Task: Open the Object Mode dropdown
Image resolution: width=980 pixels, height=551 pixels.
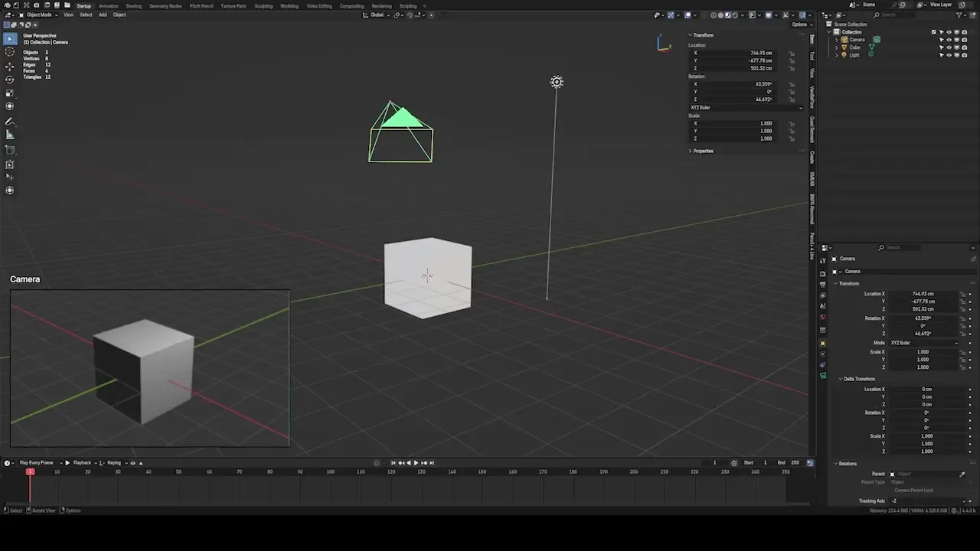Action: pyautogui.click(x=38, y=15)
